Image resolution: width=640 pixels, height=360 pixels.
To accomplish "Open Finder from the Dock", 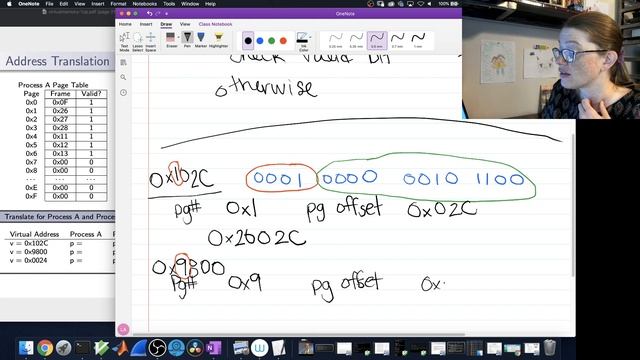I will click(x=27, y=348).
